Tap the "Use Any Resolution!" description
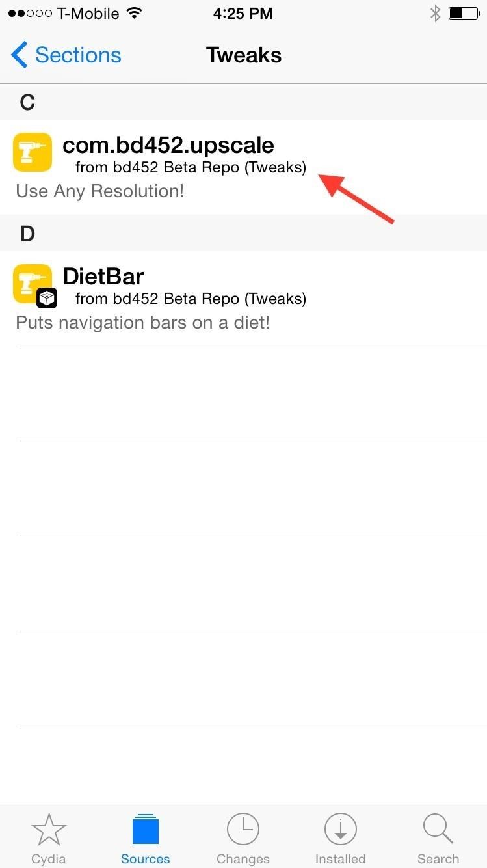 [100, 191]
